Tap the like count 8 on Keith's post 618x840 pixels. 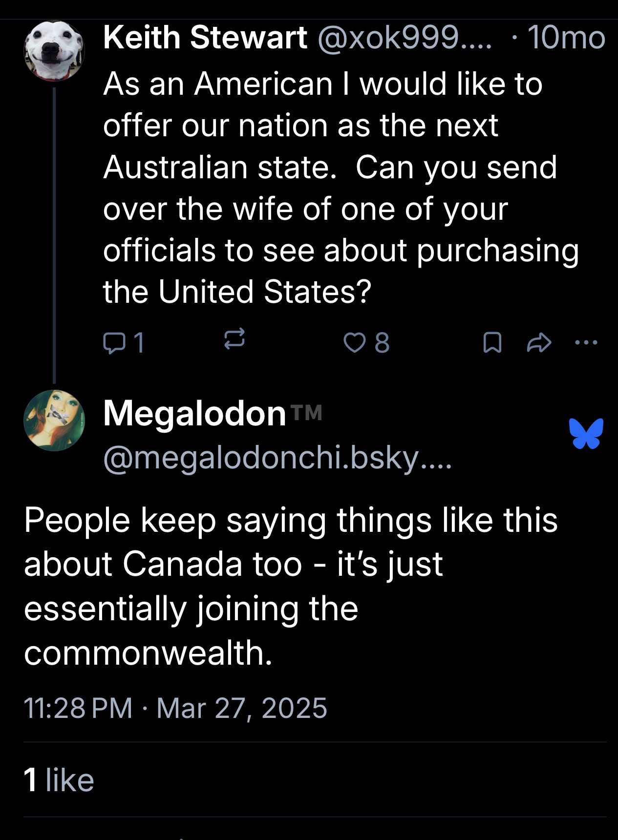382,342
